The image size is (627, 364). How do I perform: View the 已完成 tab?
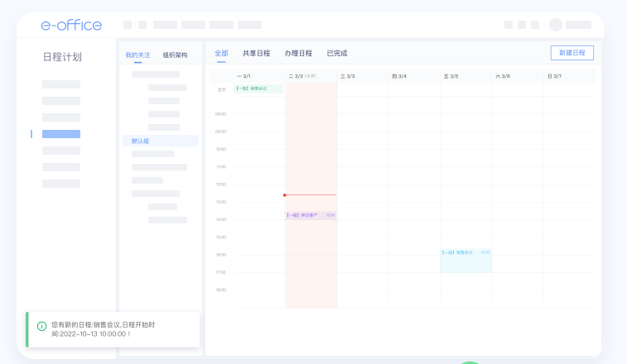pos(337,54)
